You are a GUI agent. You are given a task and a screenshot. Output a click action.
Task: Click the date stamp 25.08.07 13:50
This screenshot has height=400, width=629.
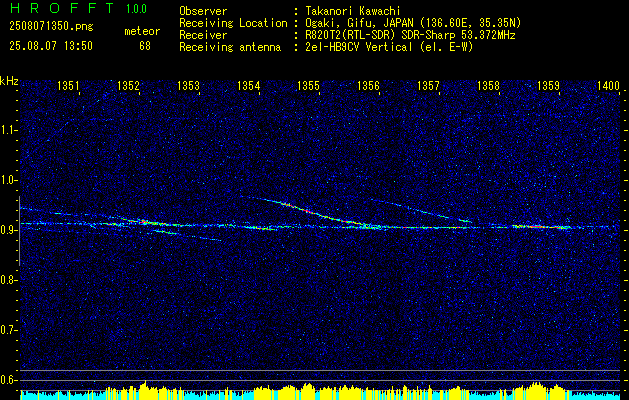51,46
